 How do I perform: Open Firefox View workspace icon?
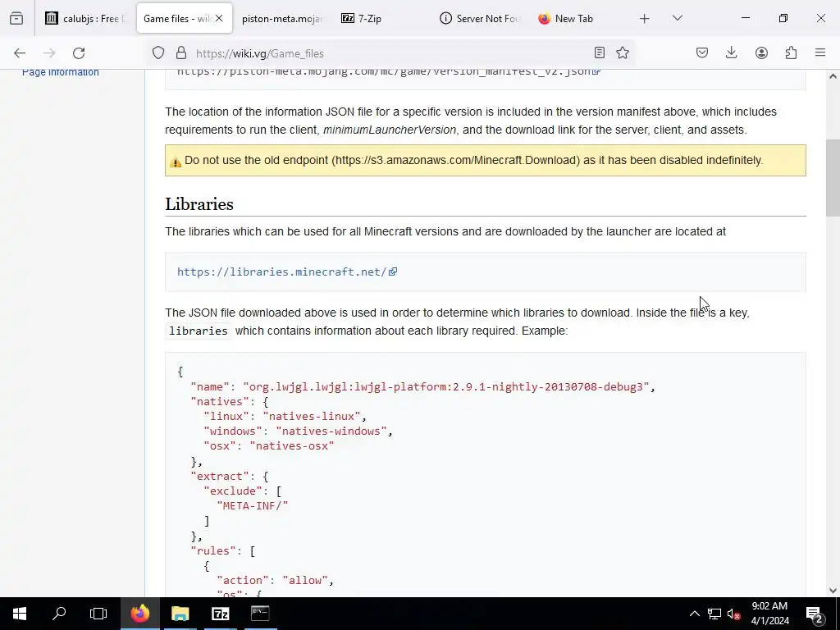[16, 18]
